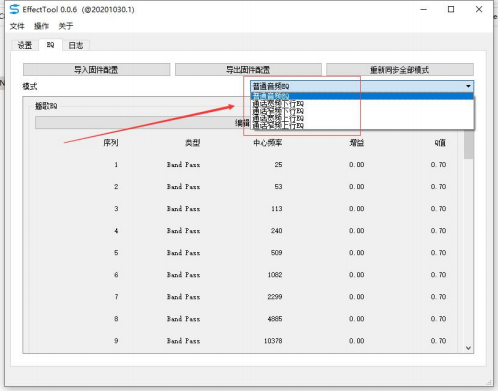Choose 通话窄频下行EQ from mode list
This screenshot has height=391, width=498.
362,111
